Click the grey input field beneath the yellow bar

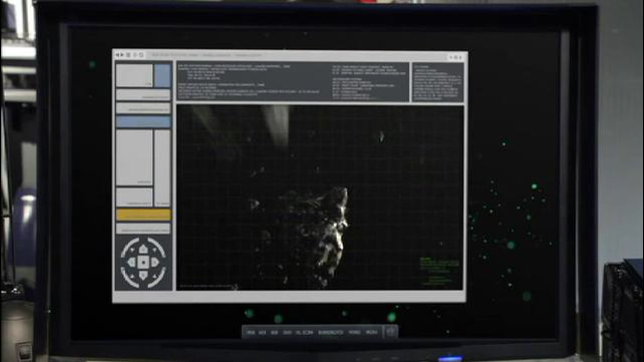144,229
